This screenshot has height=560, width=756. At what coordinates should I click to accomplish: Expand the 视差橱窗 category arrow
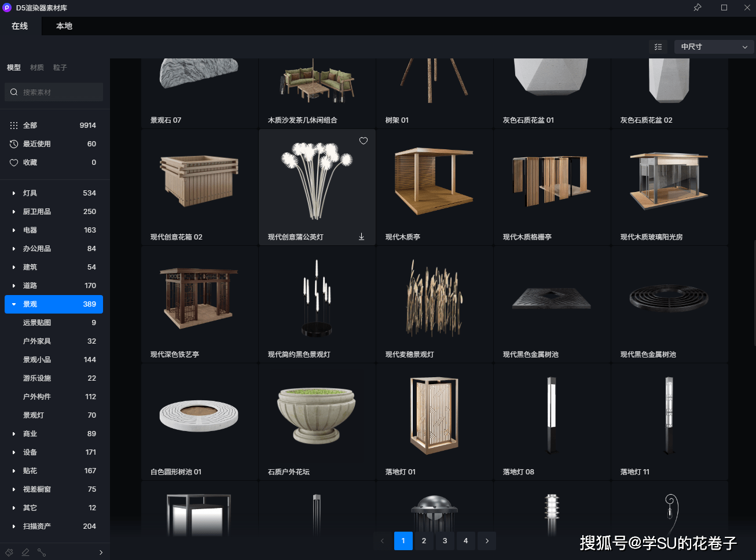click(x=14, y=489)
